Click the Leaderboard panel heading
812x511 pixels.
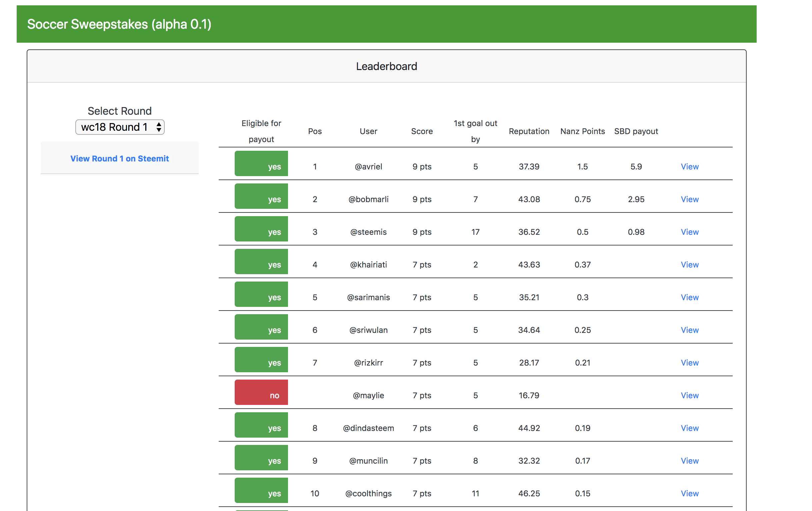(386, 66)
